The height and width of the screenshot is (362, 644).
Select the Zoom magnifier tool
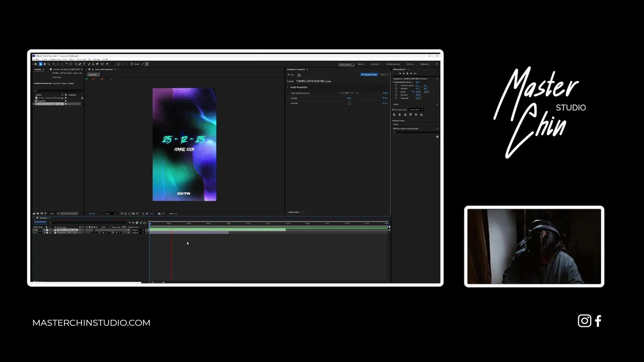[x=49, y=64]
